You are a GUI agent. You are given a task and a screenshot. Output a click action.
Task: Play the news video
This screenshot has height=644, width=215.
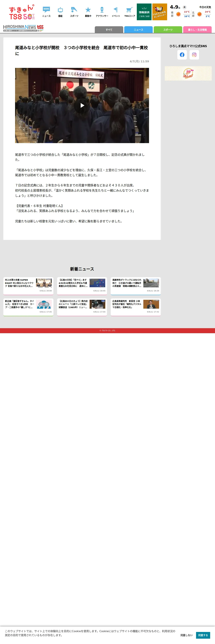82,105
